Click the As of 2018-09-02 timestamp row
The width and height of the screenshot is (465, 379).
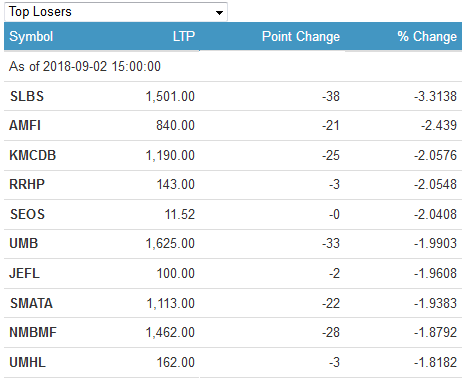tap(233, 66)
